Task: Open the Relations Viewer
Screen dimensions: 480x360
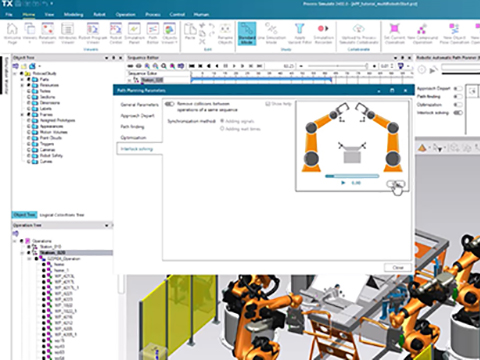Action: pos(47,33)
